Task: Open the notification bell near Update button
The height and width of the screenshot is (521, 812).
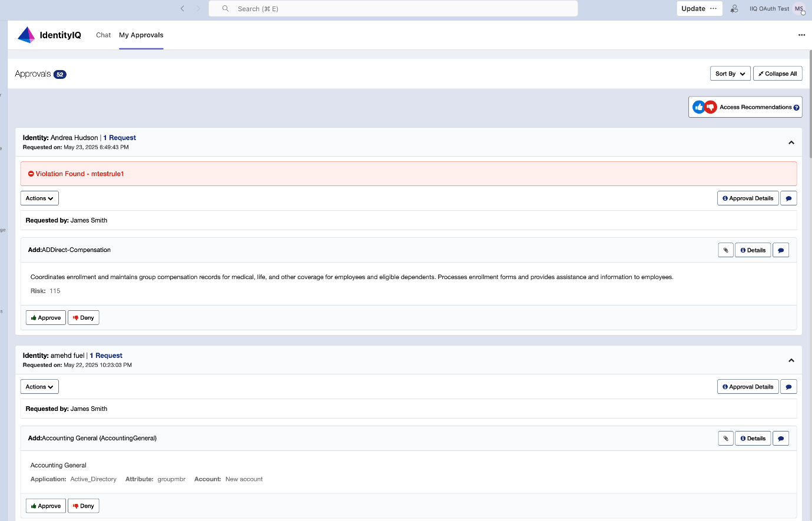Action: click(x=734, y=8)
